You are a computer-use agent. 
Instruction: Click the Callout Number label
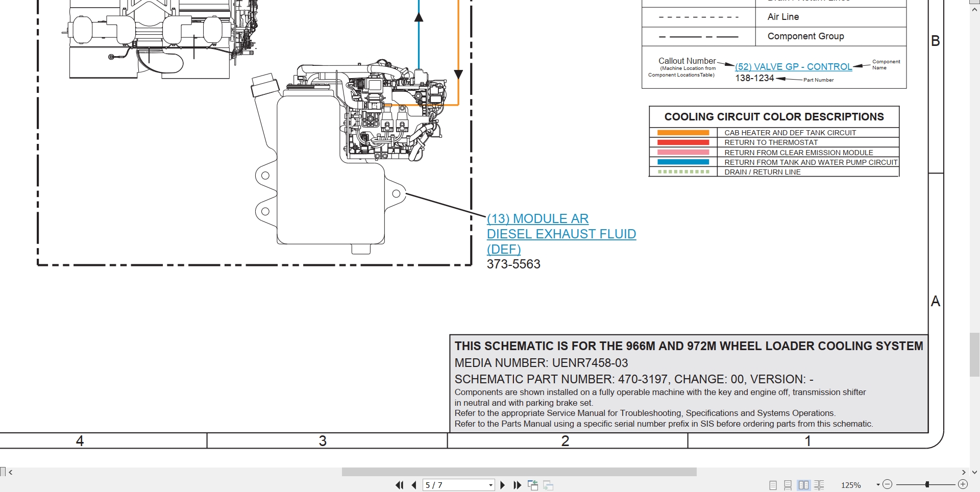(687, 61)
